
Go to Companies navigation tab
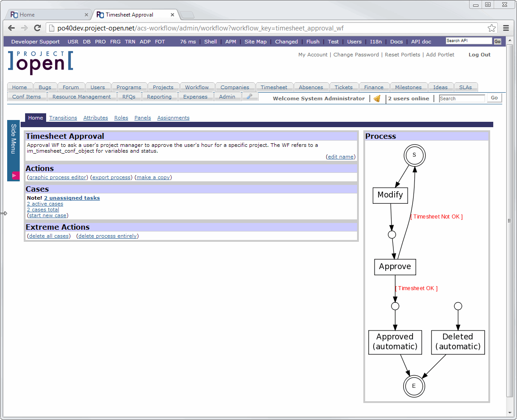click(x=235, y=87)
